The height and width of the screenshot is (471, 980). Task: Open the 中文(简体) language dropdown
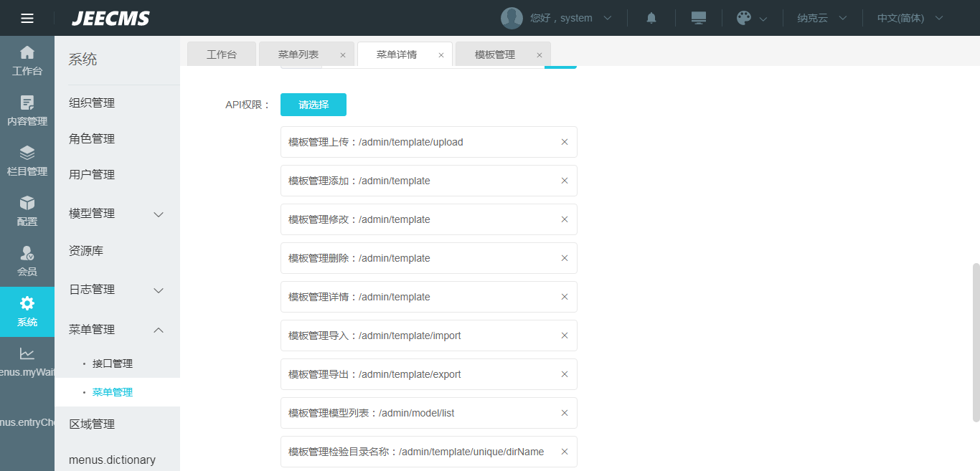coord(909,18)
